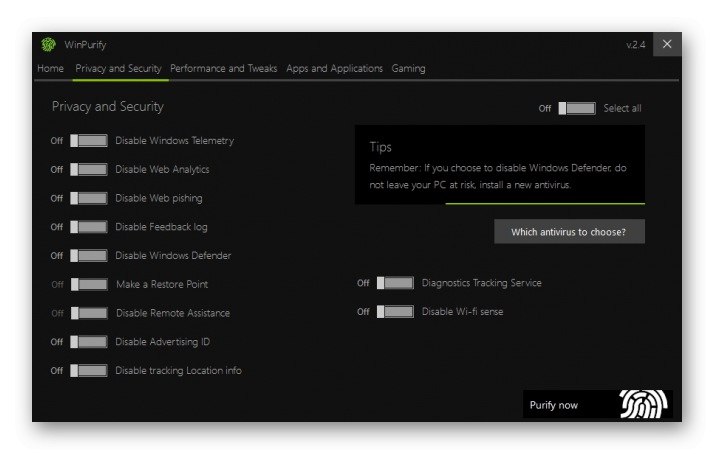Switch to Performance and Tweaks tab
The height and width of the screenshot is (454, 714).
click(x=224, y=69)
